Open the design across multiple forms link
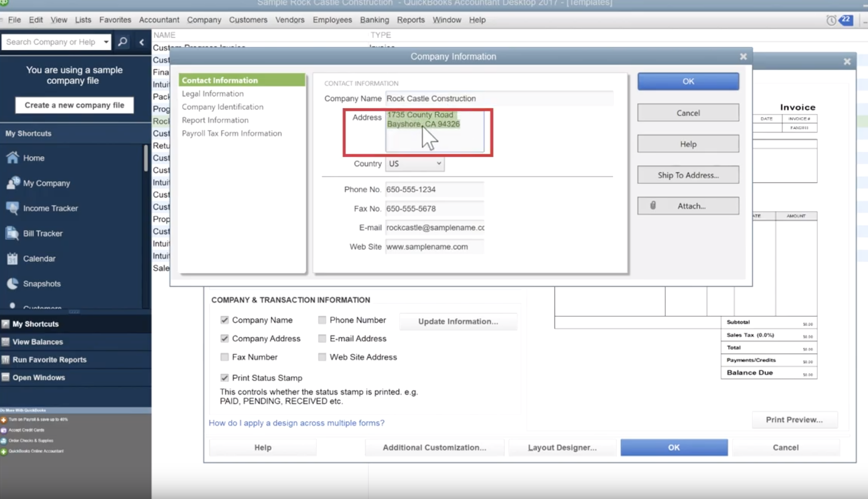This screenshot has height=499, width=868. click(x=297, y=423)
